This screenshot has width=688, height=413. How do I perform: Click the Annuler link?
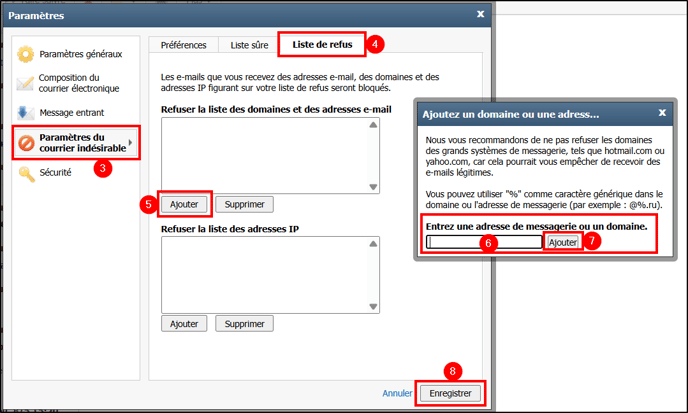(397, 393)
